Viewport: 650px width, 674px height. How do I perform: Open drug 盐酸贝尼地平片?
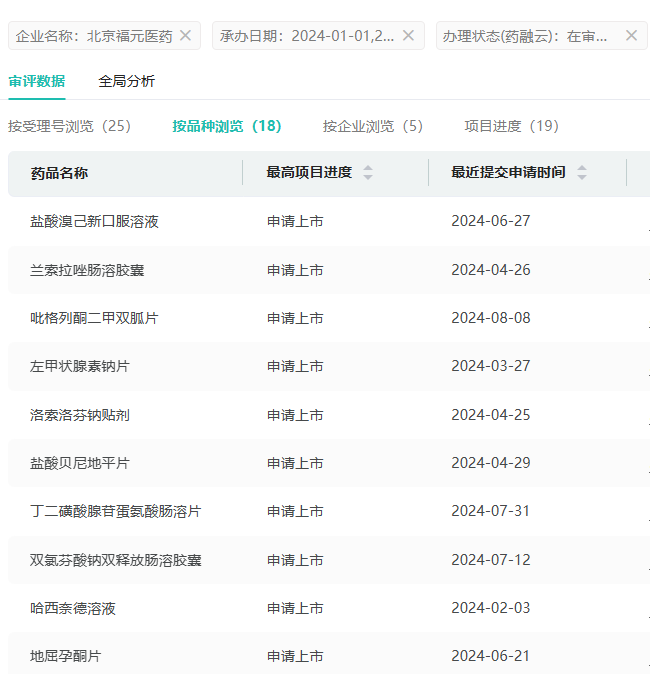pos(80,463)
